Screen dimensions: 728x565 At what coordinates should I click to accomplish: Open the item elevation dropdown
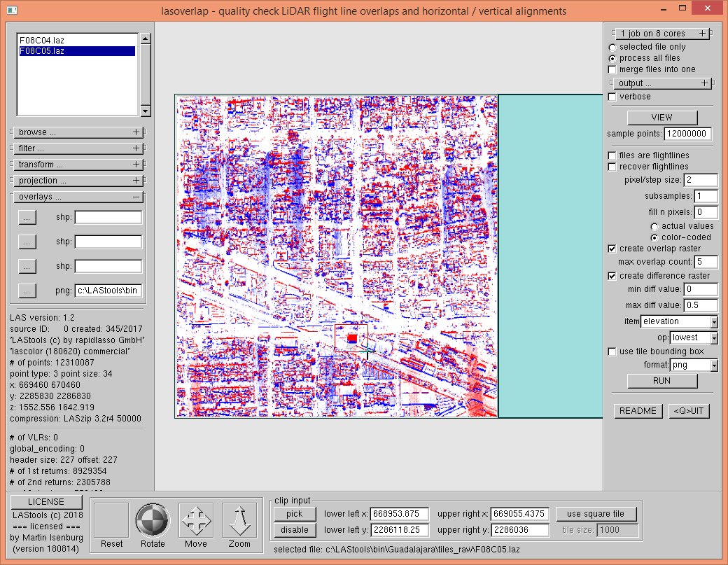(713, 322)
